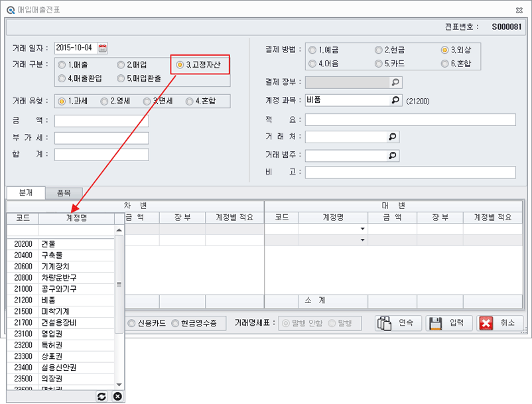532x404 pixels.
Task: Click the magnifier icon beside 결제 장부
Action: pyautogui.click(x=395, y=82)
